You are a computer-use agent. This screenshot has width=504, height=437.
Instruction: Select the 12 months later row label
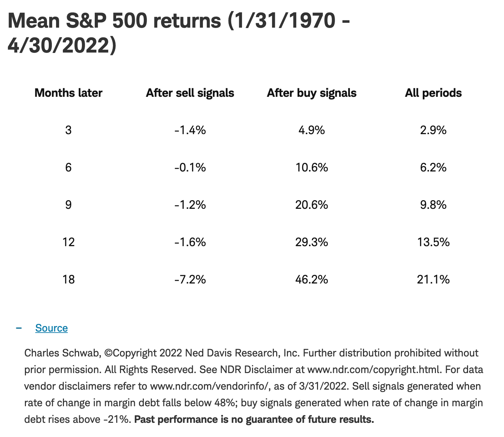[68, 242]
